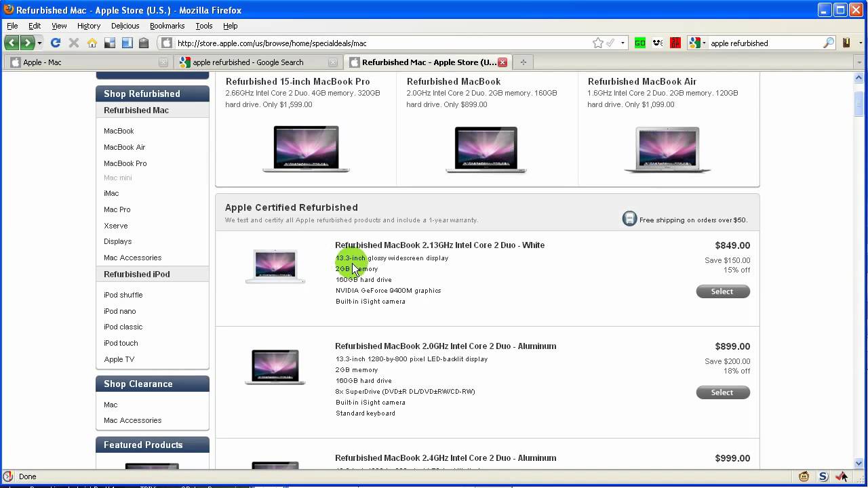
Task: Open MacBook Air sidebar link
Action: 124,147
